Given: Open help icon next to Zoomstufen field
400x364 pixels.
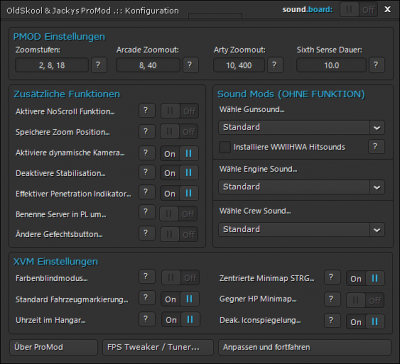Looking at the screenshot, I should [98, 65].
